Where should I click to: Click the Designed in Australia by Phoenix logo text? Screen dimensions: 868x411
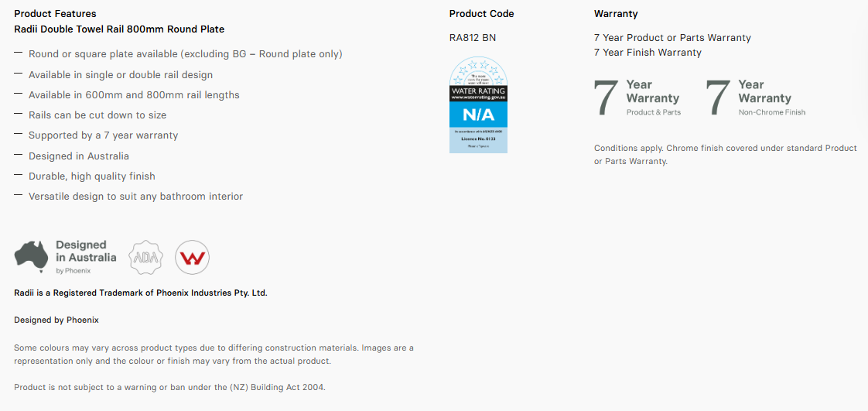click(x=86, y=258)
